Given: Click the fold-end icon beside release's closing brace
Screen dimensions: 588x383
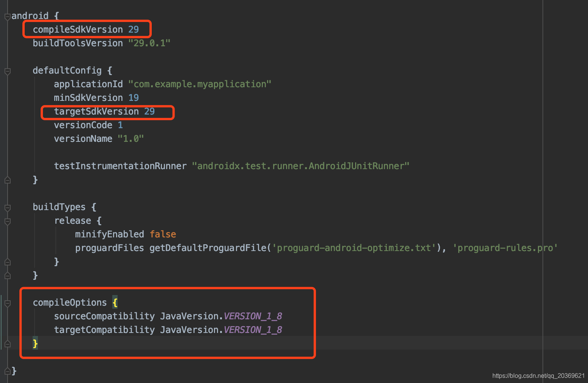Looking at the screenshot, I should click(x=7, y=262).
